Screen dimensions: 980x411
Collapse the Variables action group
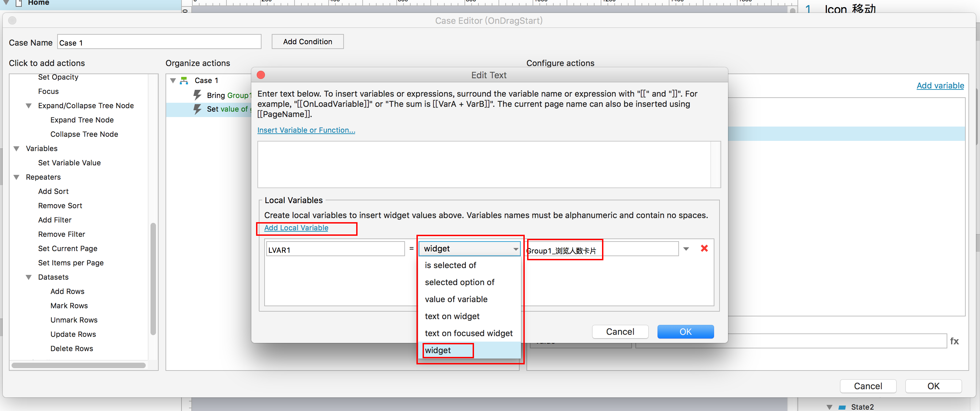click(16, 149)
